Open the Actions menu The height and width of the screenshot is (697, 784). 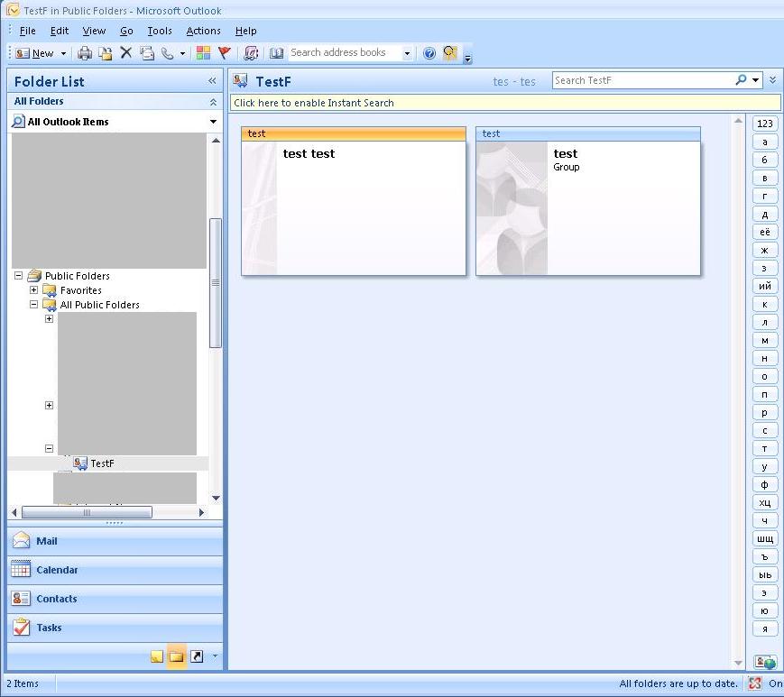(x=204, y=31)
